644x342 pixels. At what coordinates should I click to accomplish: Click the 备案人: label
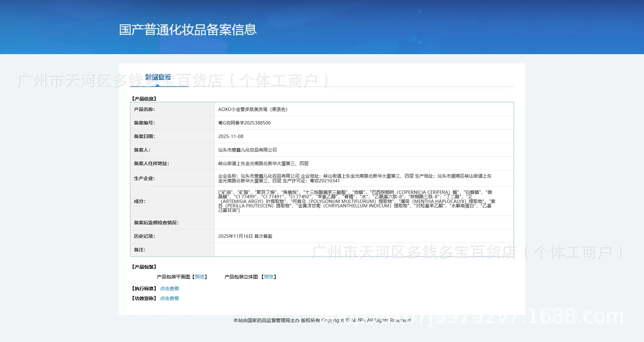pos(142,150)
